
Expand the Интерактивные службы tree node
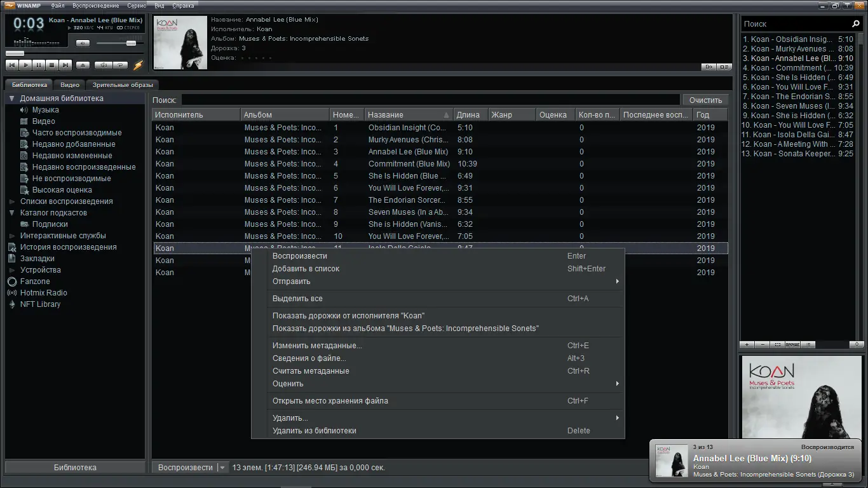click(x=11, y=236)
